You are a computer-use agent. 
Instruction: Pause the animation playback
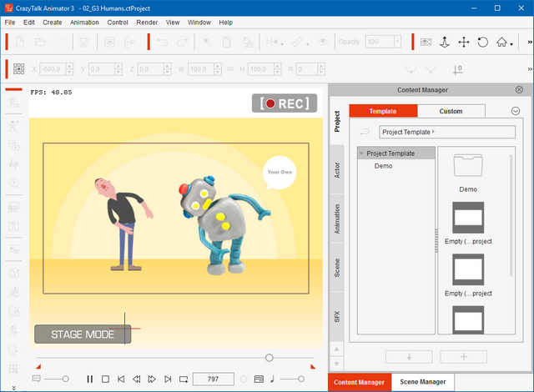tap(90, 379)
